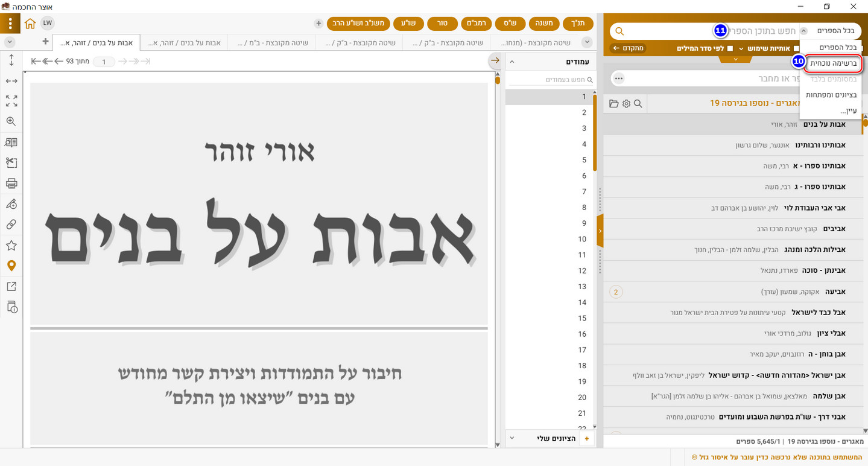Open the 'טור' shortcut button
Screen dimensions: 868x466
click(443, 24)
